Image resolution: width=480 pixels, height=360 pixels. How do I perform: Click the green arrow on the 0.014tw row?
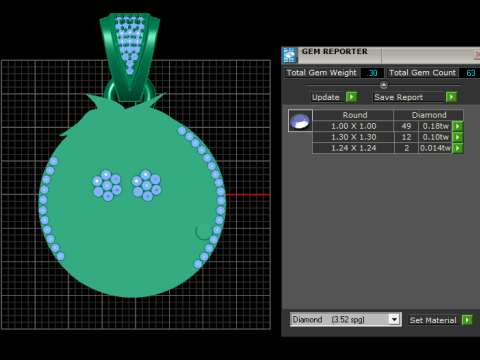pos(458,148)
